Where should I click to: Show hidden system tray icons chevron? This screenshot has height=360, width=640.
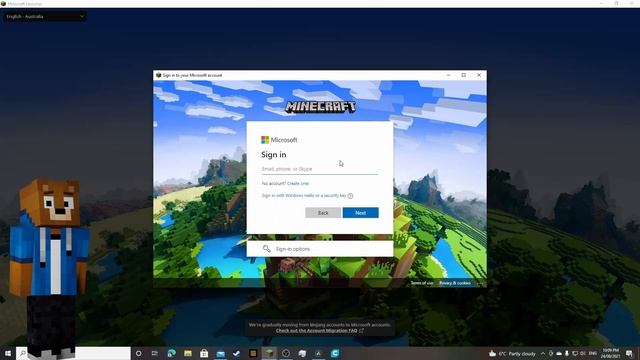click(543, 353)
